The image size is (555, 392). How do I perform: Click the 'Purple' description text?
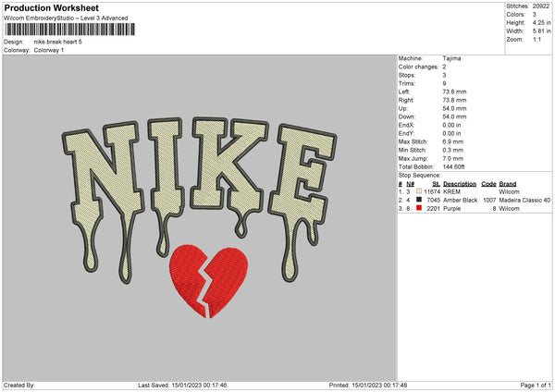tap(452, 209)
